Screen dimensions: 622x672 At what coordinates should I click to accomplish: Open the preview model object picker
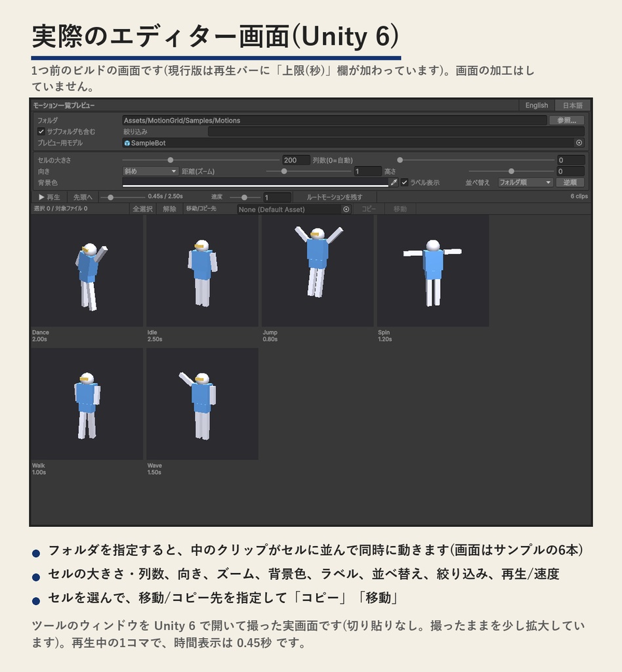point(579,142)
